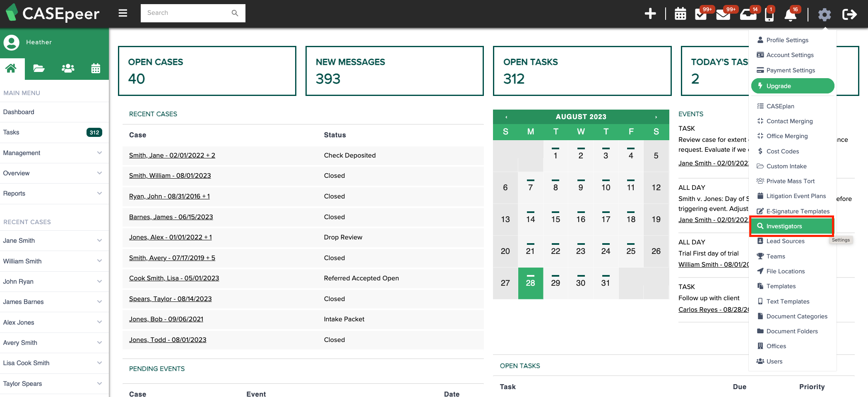The image size is (868, 397).
Task: Go to previous month in calendar
Action: point(506,117)
